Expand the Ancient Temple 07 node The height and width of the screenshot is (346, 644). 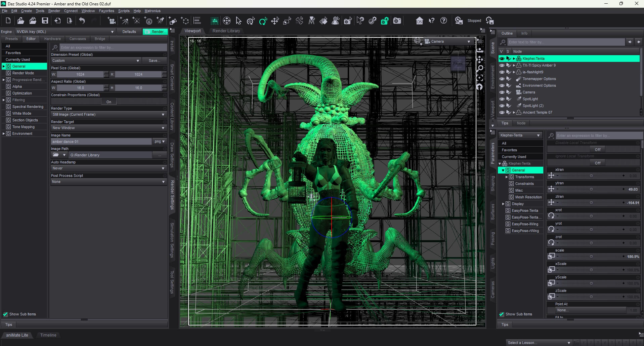point(514,112)
